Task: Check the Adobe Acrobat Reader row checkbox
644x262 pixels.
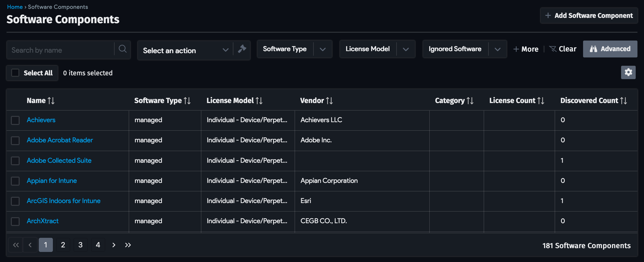Action: [x=15, y=141]
